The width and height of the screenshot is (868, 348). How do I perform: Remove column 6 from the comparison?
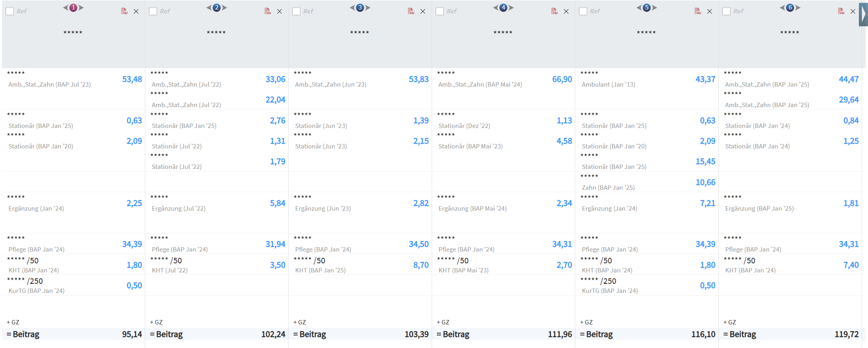pos(853,11)
